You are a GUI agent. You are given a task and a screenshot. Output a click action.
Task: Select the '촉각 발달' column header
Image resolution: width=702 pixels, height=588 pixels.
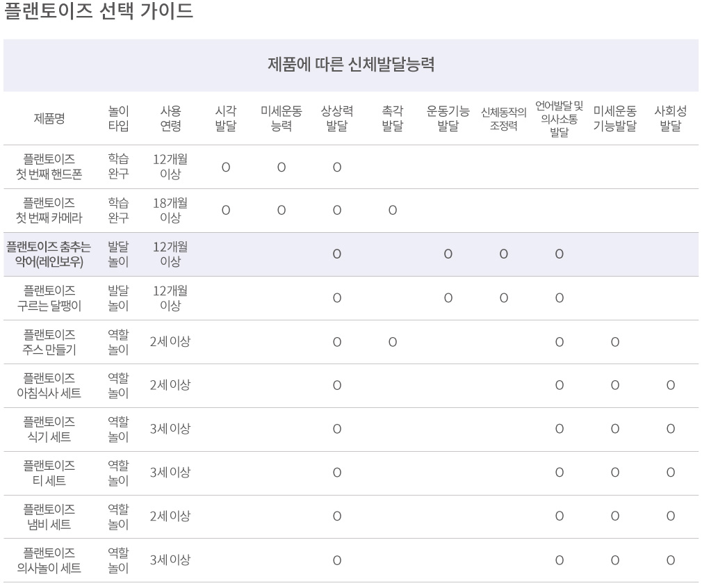(x=393, y=118)
